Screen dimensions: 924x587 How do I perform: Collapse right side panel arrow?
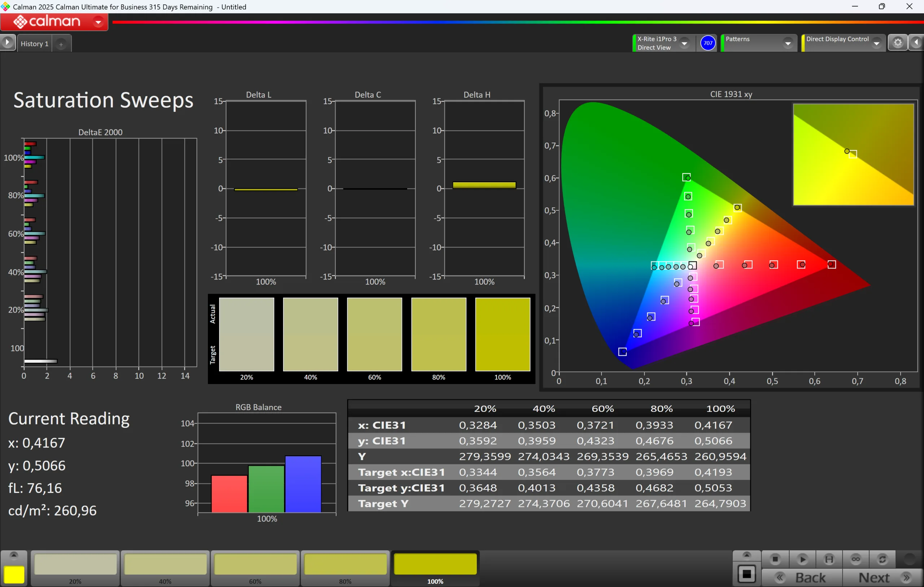(917, 43)
